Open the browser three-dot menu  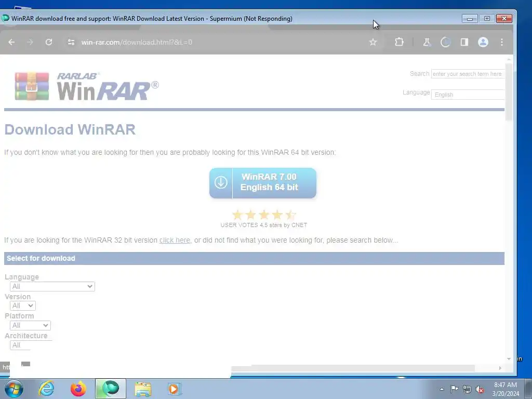[502, 42]
